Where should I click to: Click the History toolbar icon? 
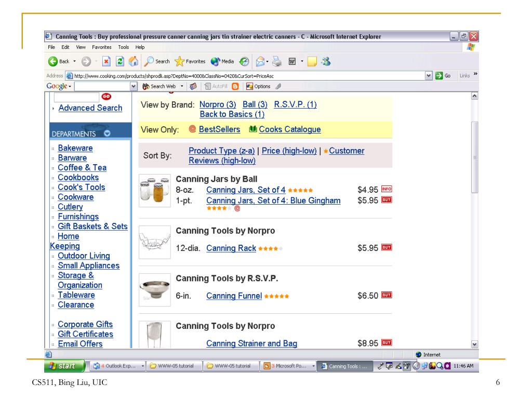click(244, 61)
